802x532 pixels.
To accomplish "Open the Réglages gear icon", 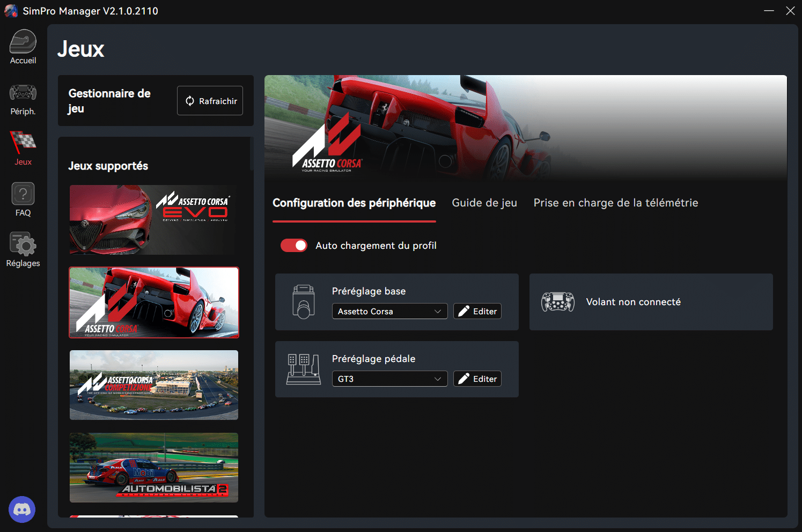I will click(23, 244).
